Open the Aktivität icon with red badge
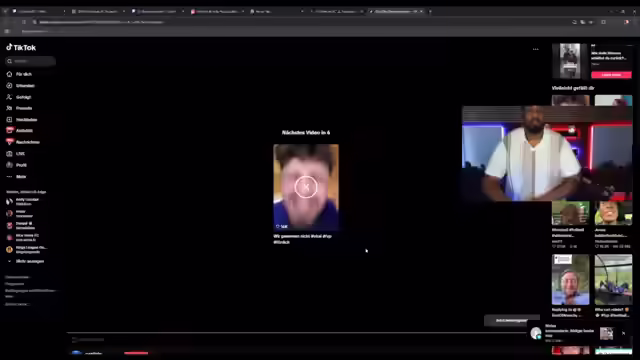This screenshot has width=640, height=360. point(10,131)
